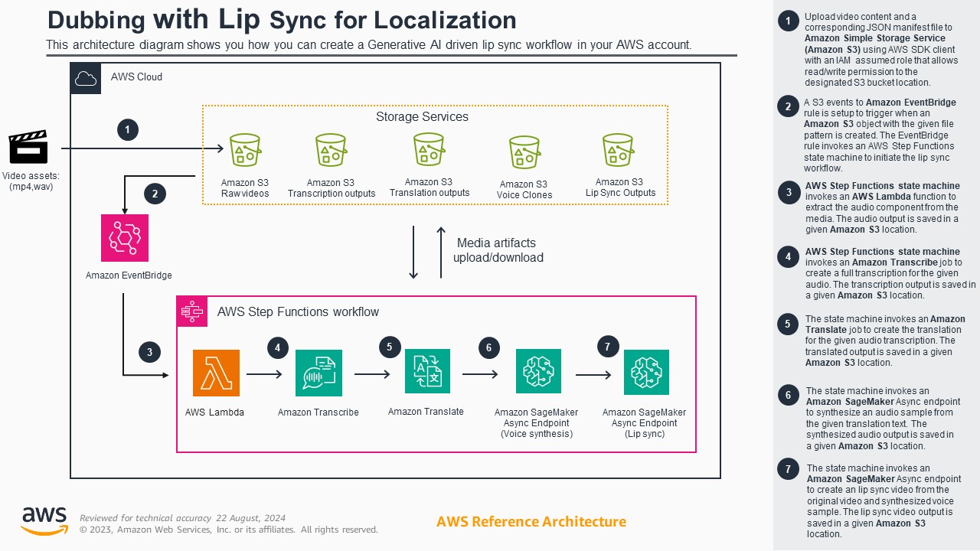
Task: Click the Amazon S3 Lip Sync Outputs bucket
Action: tap(618, 150)
